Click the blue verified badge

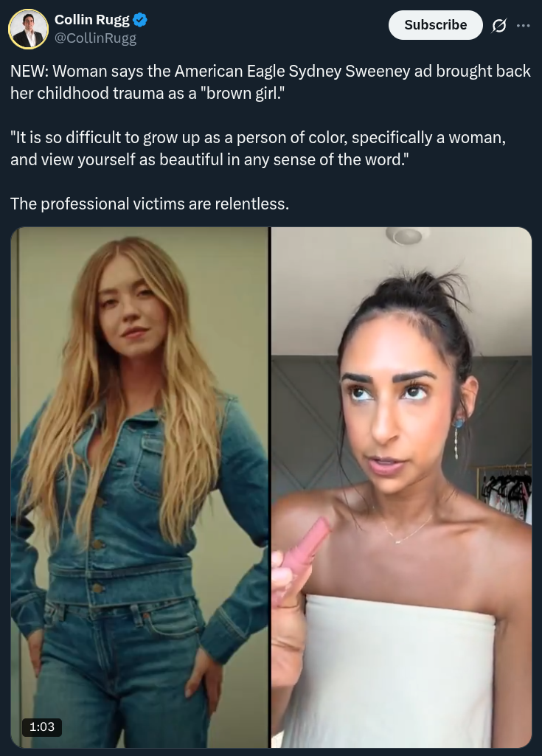click(140, 20)
